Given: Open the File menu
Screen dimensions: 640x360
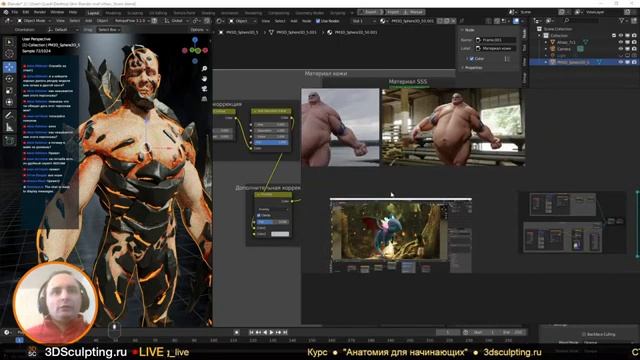Looking at the screenshot, I should pos(15,12).
